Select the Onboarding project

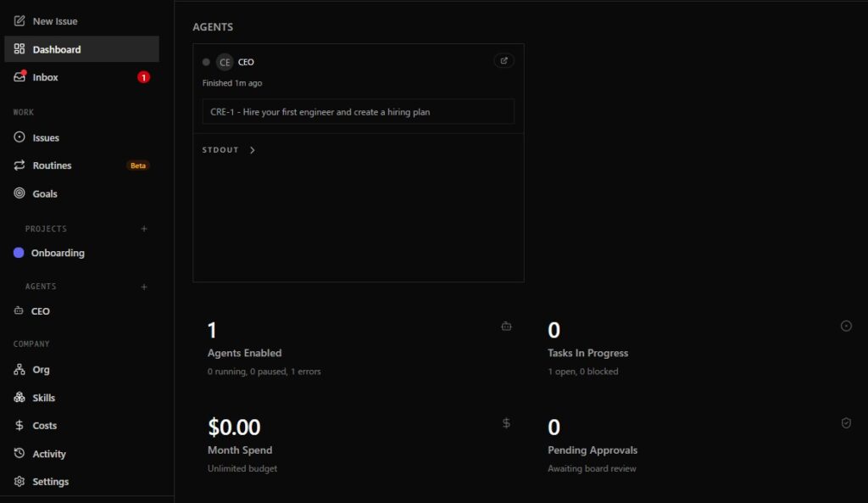[x=58, y=253]
